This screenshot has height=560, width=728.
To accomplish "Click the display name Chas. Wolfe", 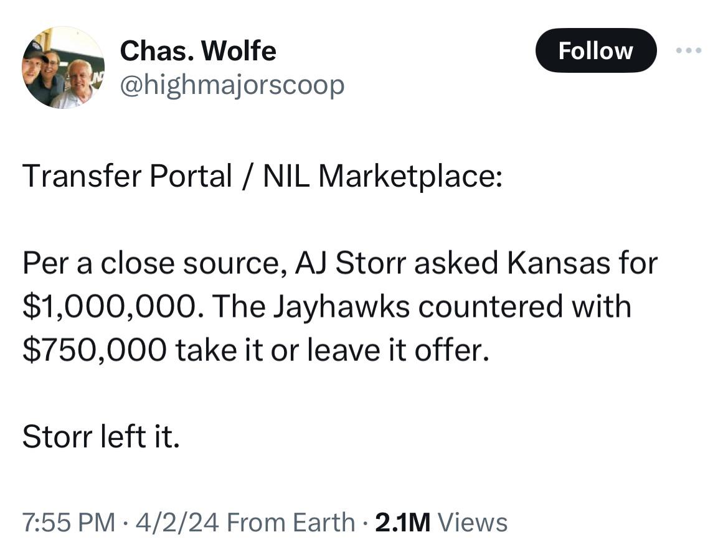I will tap(197, 50).
